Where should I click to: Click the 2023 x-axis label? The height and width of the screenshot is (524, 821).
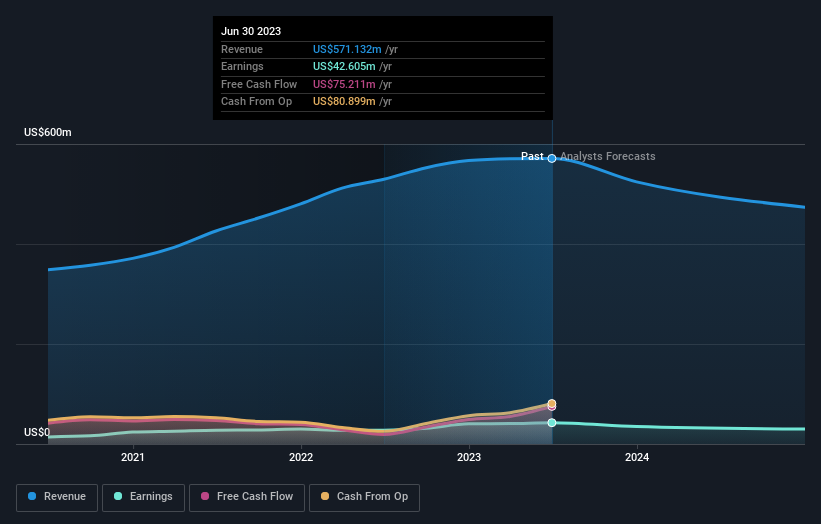[469, 458]
